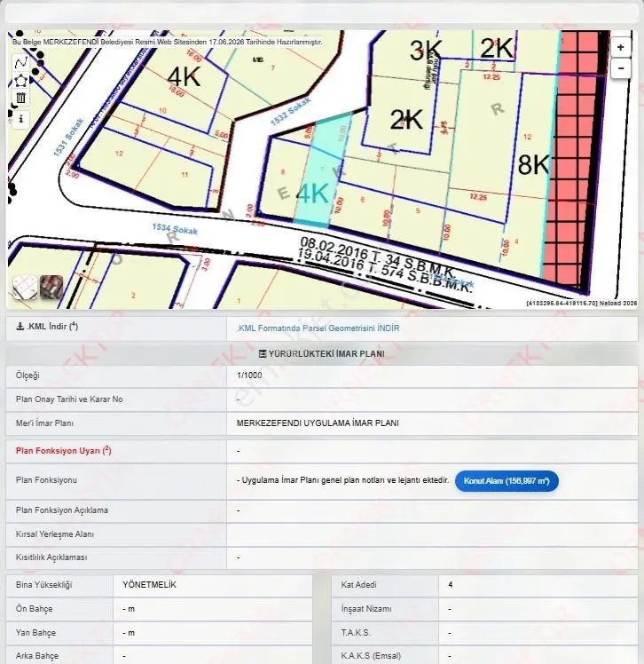Click the '1531 Sokak' street label on map
The image size is (644, 664).
(x=67, y=138)
